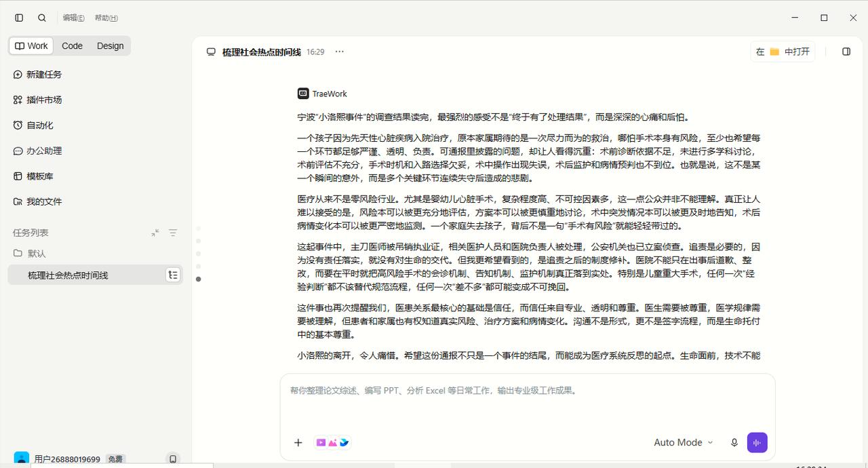Click the dark conversation navigation dot
This screenshot has height=468, width=868.
tap(198, 279)
